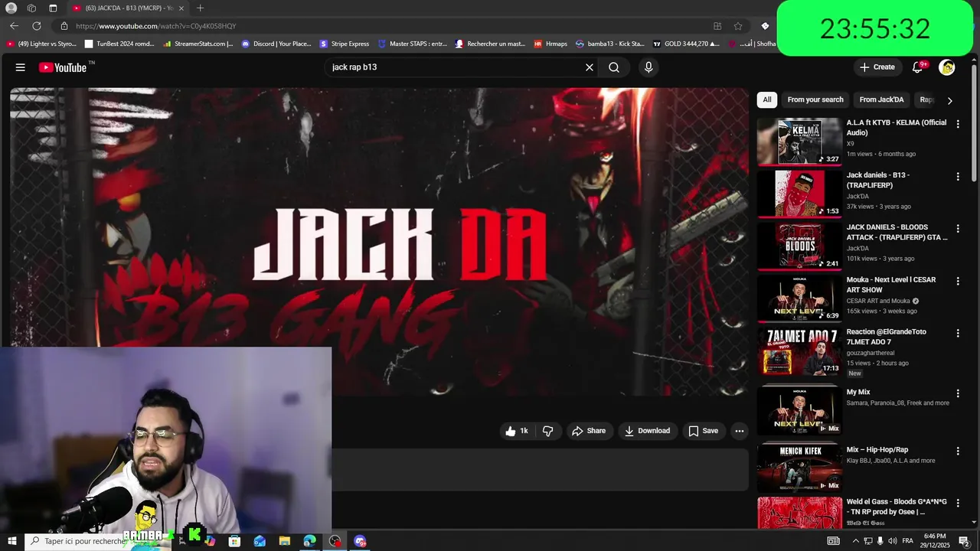The image size is (980, 551).
Task: Bookmark this page with star icon
Action: coord(738,26)
